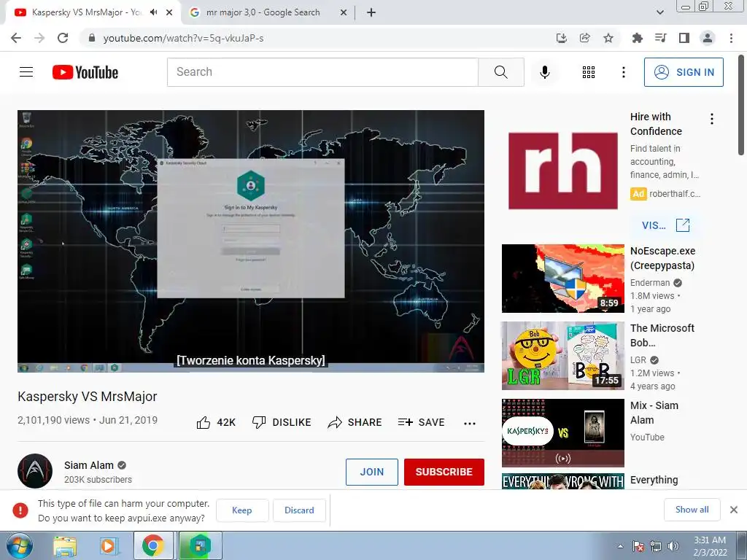Open media controls icon in toolbar
The width and height of the screenshot is (747, 560).
pos(660,38)
